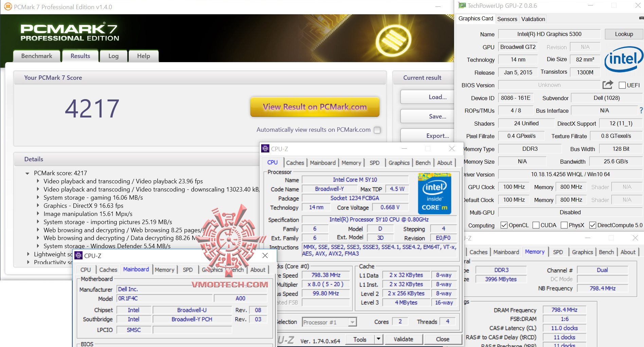Click the Code Name value Broadwell-Y

tap(329, 189)
